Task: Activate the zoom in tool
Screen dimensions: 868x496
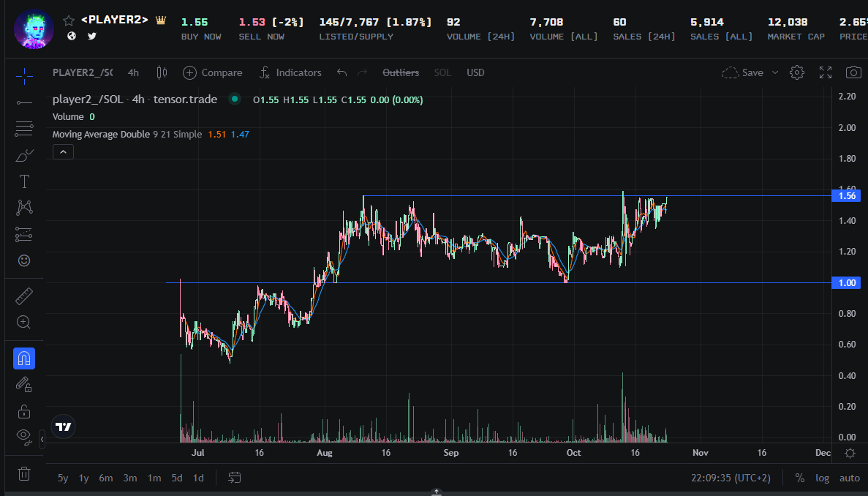Action: [x=24, y=322]
